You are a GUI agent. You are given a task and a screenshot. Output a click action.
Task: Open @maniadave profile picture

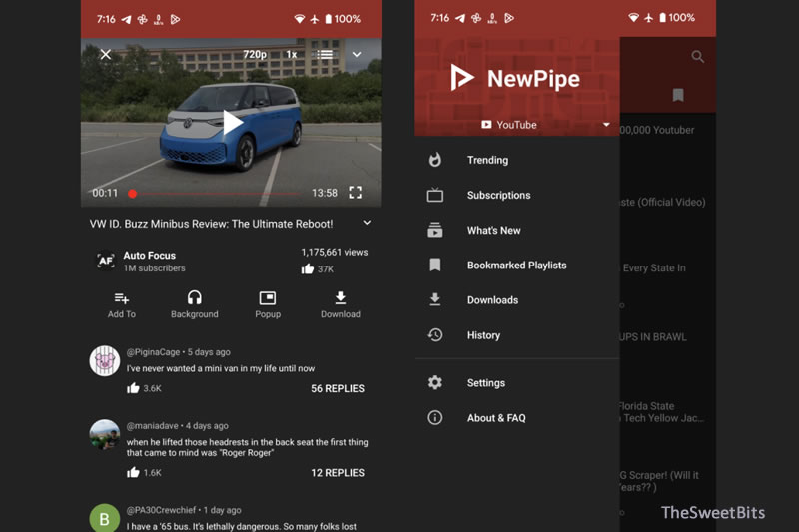105,434
